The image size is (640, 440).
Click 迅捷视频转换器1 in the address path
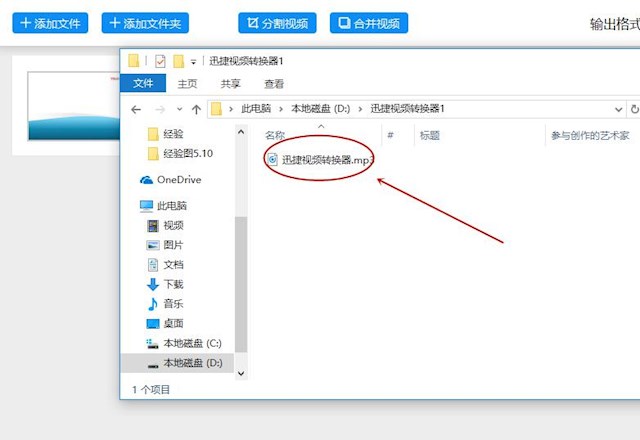coord(407,109)
